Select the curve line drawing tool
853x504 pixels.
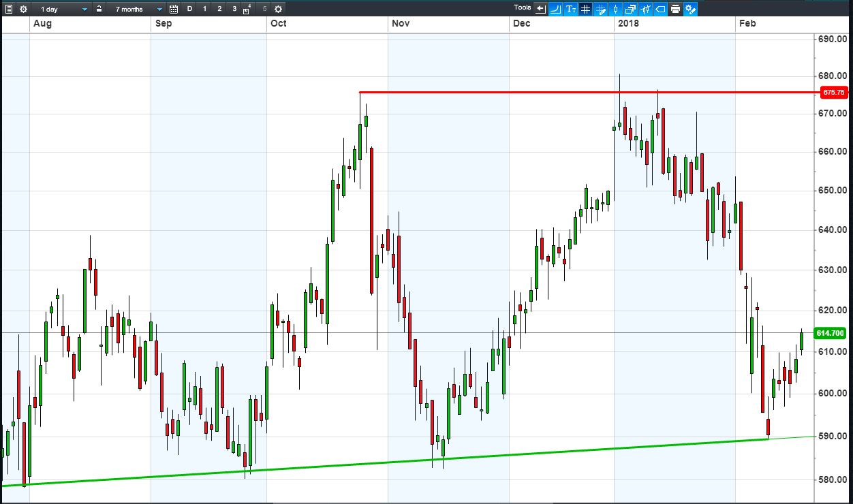pyautogui.click(x=555, y=9)
